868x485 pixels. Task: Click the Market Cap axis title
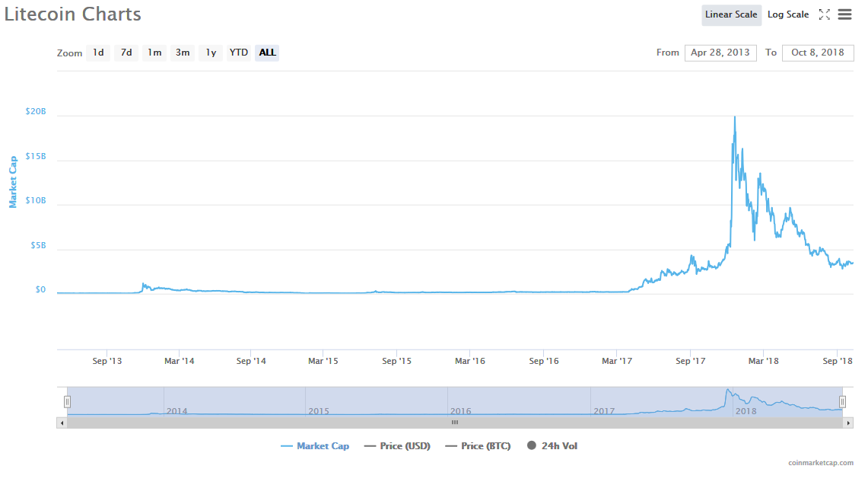(13, 183)
